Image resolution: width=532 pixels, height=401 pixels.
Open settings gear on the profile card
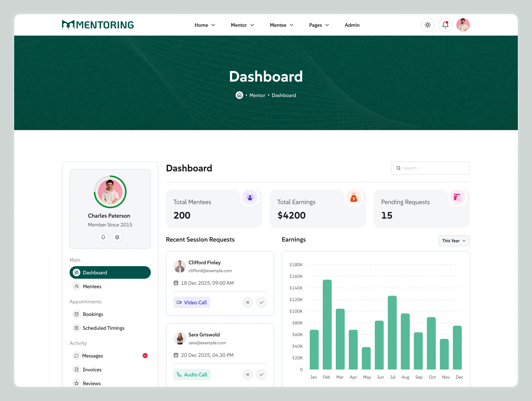coord(117,237)
